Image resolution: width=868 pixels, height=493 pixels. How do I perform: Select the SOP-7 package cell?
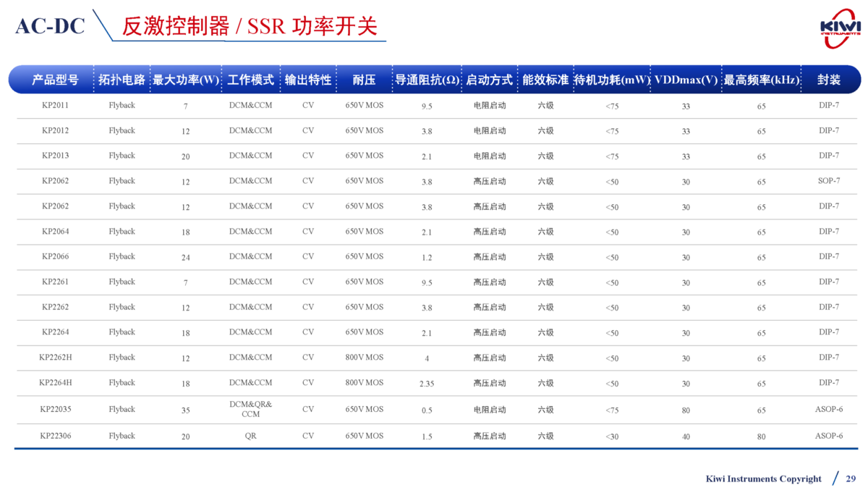click(829, 181)
